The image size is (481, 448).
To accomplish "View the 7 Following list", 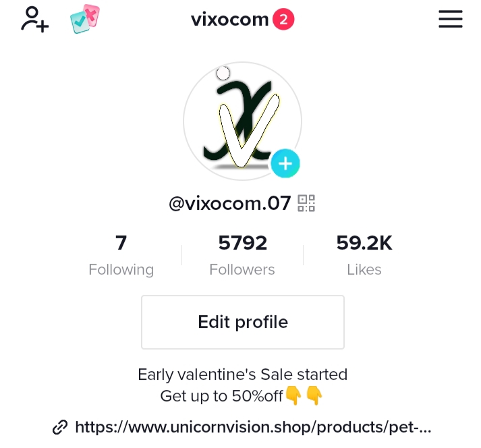I will click(x=121, y=255).
